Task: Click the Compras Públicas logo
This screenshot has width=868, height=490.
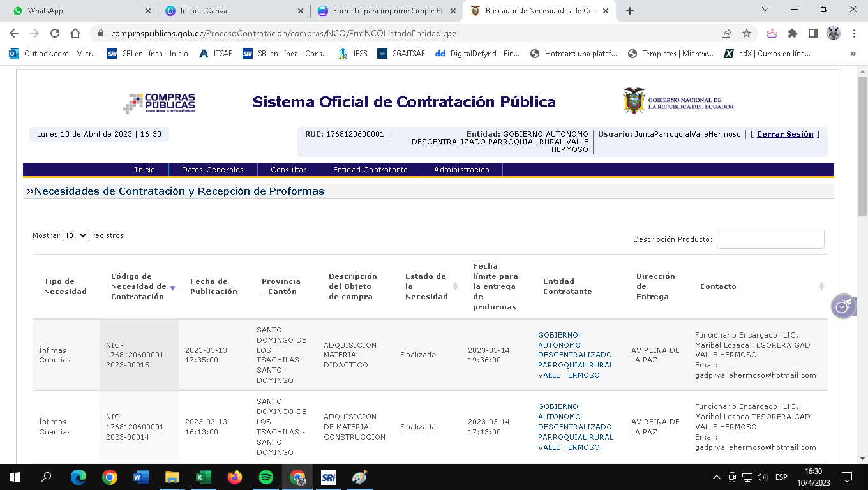Action: click(x=159, y=103)
